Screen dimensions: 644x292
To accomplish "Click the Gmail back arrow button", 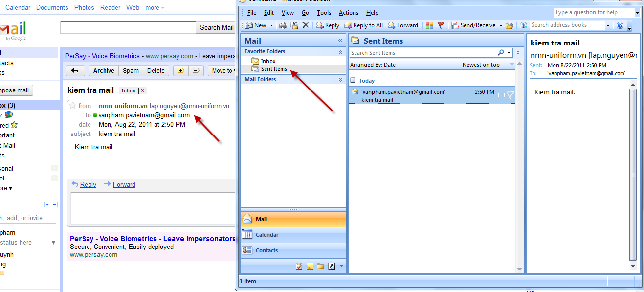I will click(75, 71).
